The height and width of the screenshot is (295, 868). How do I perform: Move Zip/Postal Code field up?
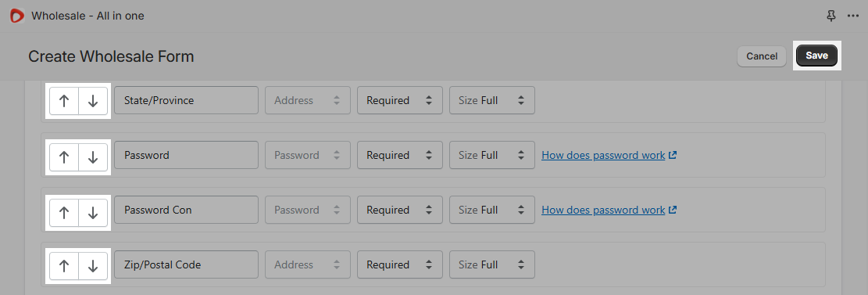[64, 265]
